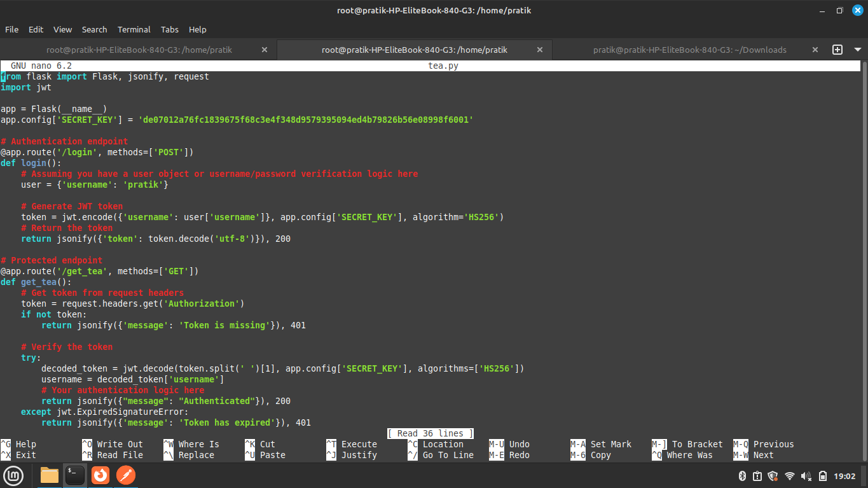The height and width of the screenshot is (488, 868).
Task: Open the battery status tray icon
Action: (823, 476)
